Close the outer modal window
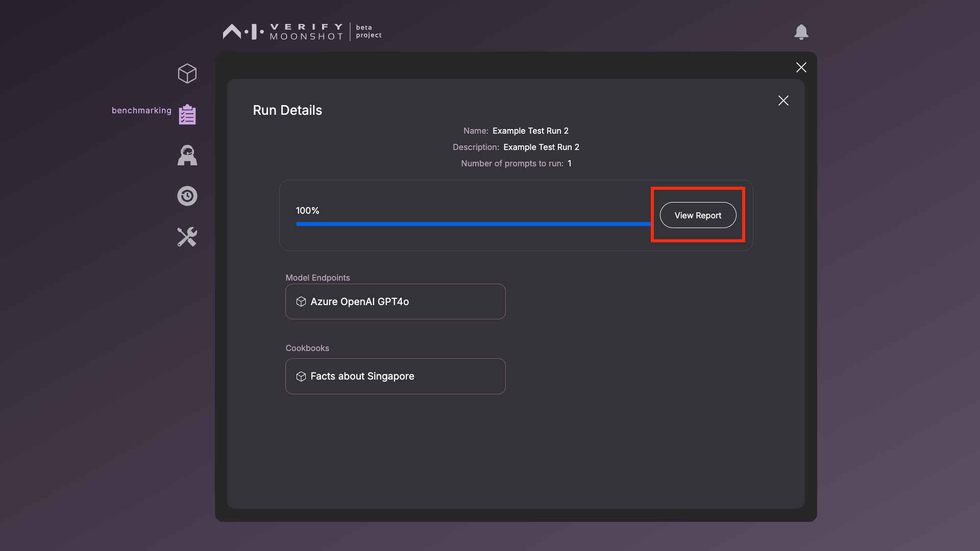The width and height of the screenshot is (980, 551). point(801,67)
